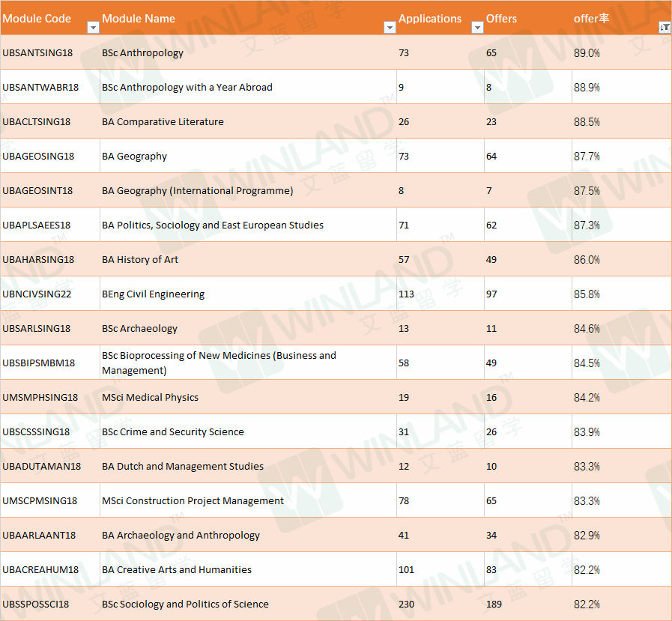Select the BA Geography cell
The width and height of the screenshot is (672, 621).
248,156
